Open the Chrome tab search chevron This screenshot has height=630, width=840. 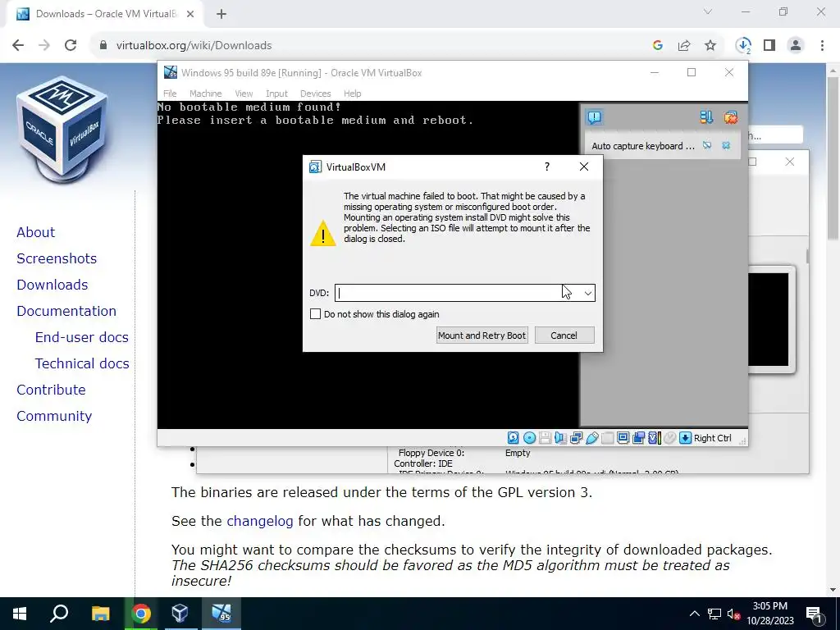pos(708,11)
